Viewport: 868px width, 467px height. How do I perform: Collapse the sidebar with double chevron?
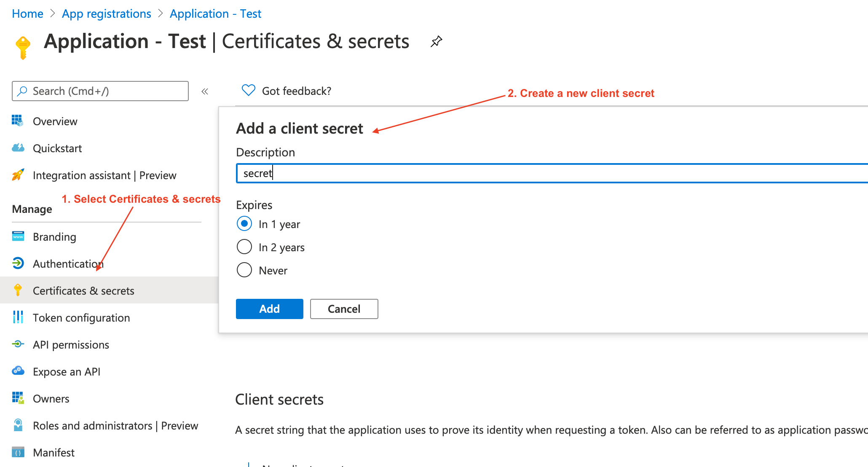pyautogui.click(x=205, y=91)
